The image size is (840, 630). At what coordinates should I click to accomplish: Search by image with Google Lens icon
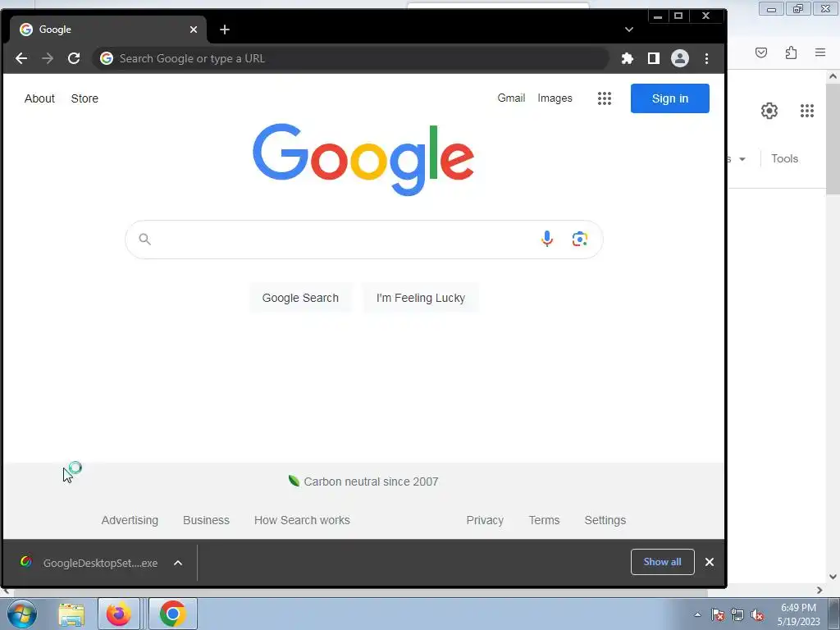580,239
